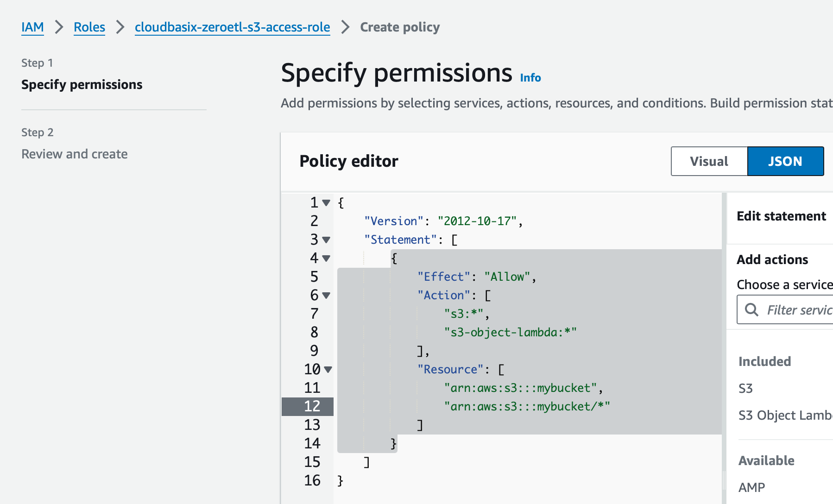Collapse the fold arrow on line 1

[326, 202]
